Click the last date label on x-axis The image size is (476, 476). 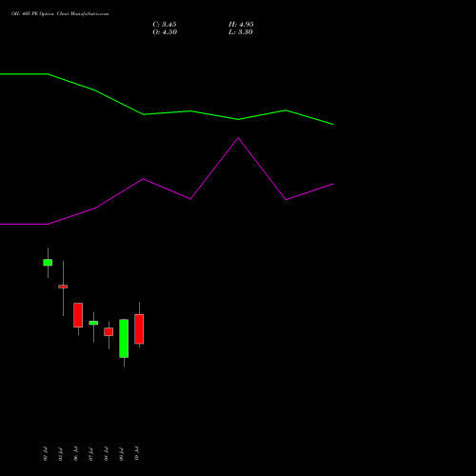[x=136, y=453]
